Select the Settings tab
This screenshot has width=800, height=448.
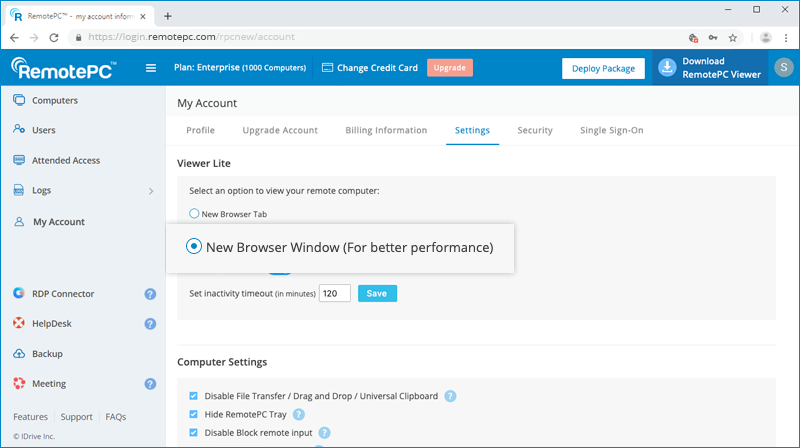472,130
